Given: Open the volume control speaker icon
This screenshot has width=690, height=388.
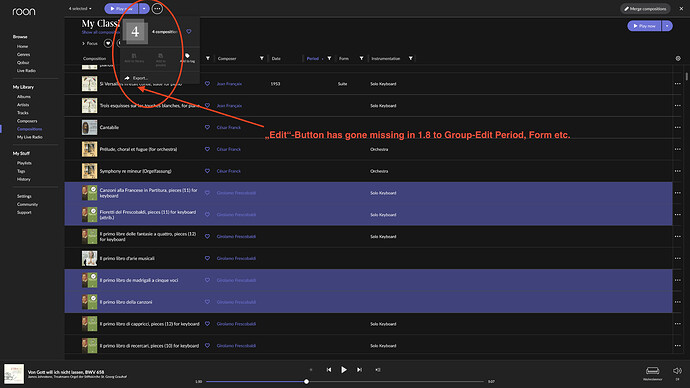Looking at the screenshot, I should pyautogui.click(x=677, y=370).
